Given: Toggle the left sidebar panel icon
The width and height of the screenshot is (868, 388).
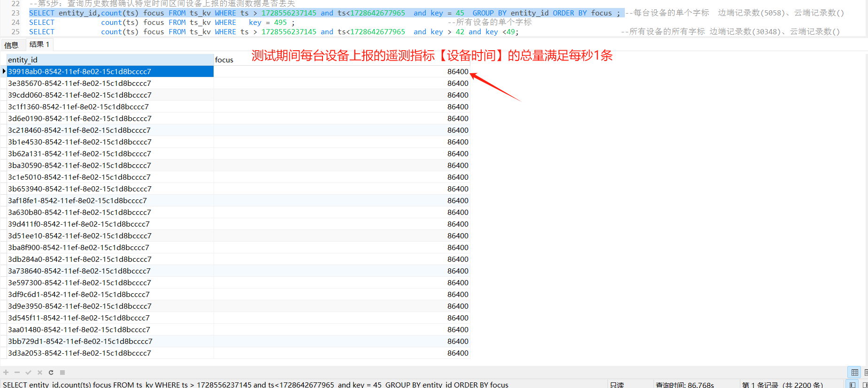Looking at the screenshot, I should [852, 385].
